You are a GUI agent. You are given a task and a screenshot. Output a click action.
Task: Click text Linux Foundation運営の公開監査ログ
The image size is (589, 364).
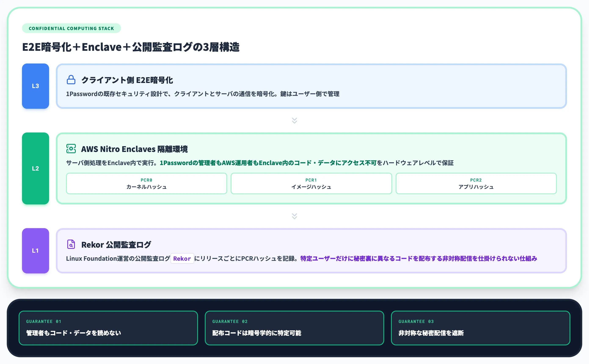click(x=118, y=259)
